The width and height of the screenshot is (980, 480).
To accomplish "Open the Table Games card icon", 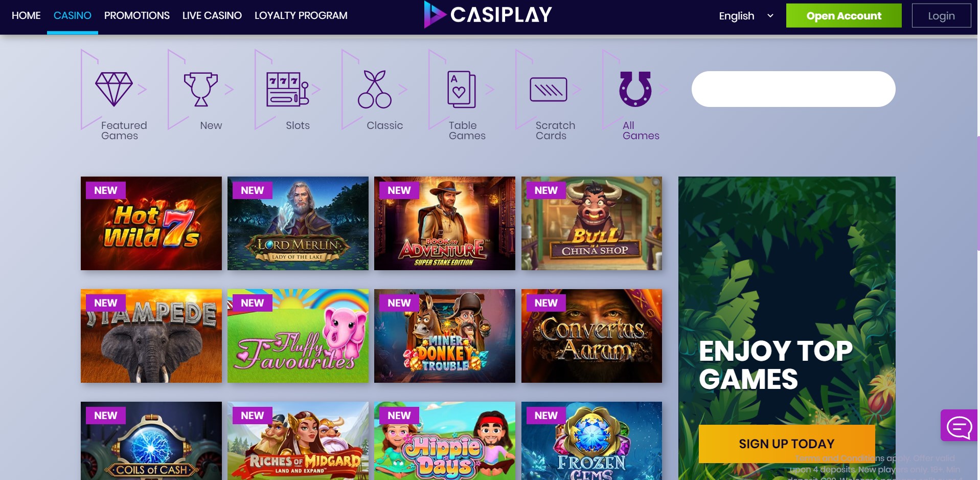I will click(462, 89).
